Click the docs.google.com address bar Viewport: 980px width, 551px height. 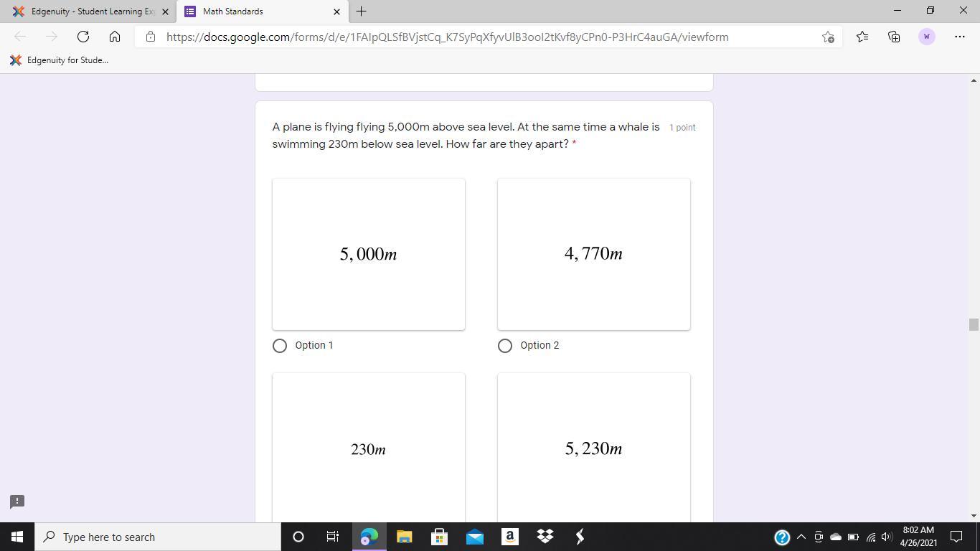pyautogui.click(x=447, y=37)
